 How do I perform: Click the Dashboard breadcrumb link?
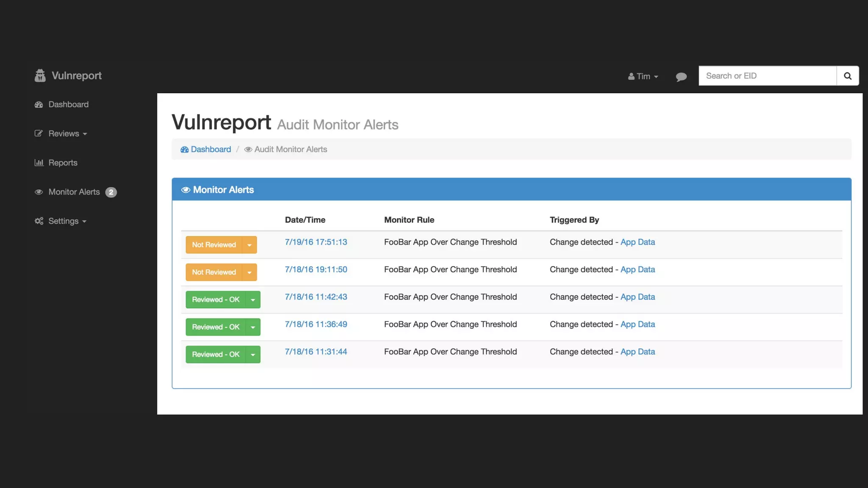point(211,150)
